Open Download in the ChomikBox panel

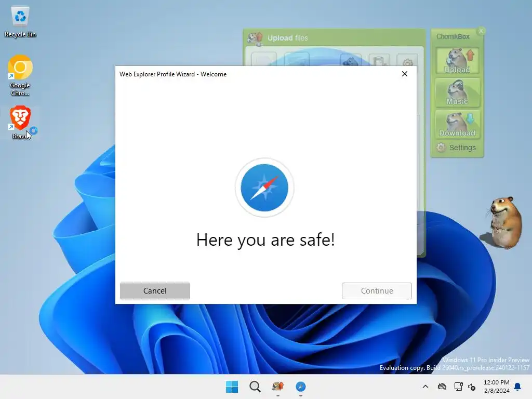457,124
